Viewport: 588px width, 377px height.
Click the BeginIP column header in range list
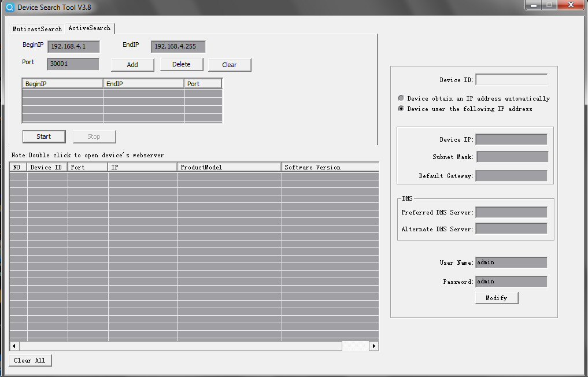click(62, 84)
